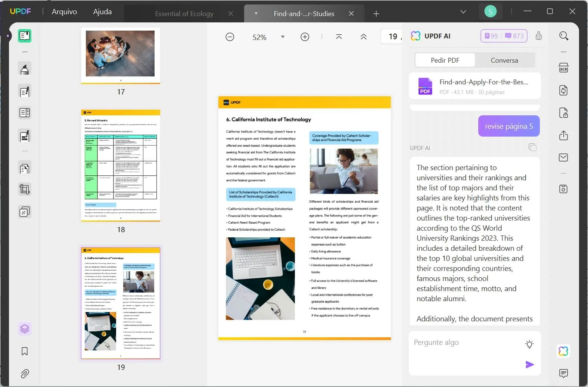Click the page number field 19
The height and width of the screenshot is (387, 588).
tap(392, 37)
